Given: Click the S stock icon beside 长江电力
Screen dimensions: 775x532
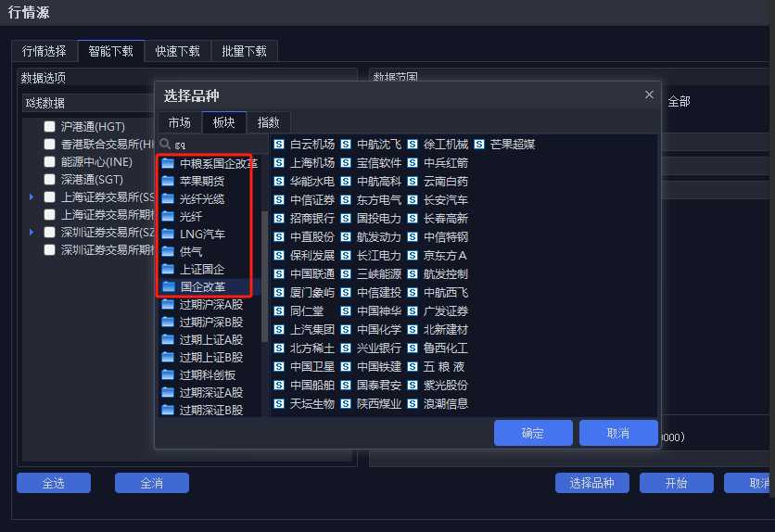Looking at the screenshot, I should click(346, 256).
